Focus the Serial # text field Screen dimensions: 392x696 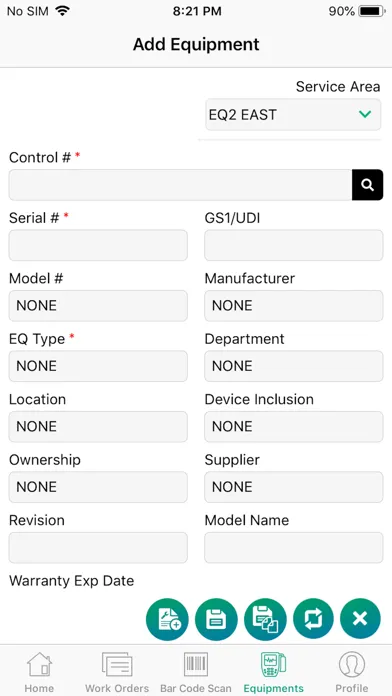[x=98, y=245]
